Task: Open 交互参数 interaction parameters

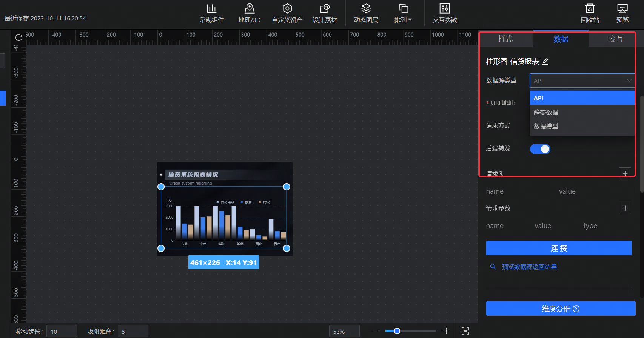Action: tap(445, 13)
